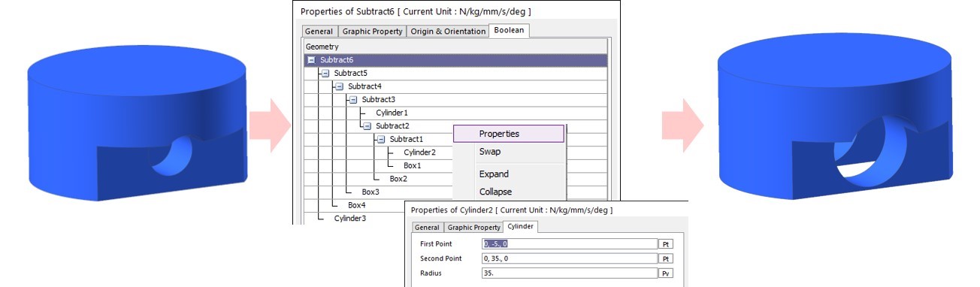980x287 pixels.
Task: Select Cylinder3 tree entry
Action: pyautogui.click(x=350, y=219)
